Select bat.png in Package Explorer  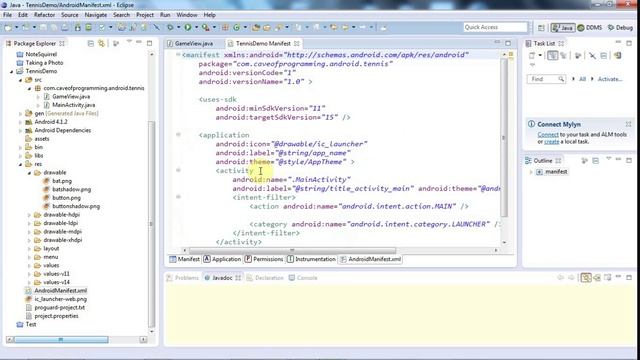(57, 181)
